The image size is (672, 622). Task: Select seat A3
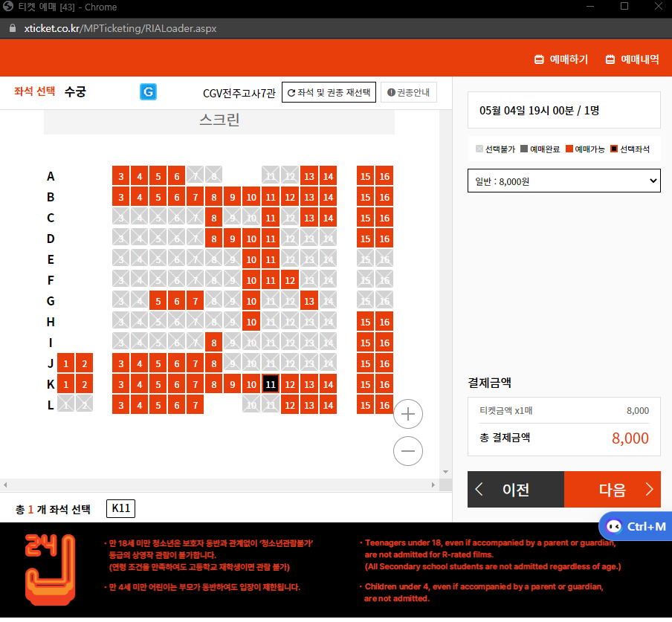tap(121, 176)
